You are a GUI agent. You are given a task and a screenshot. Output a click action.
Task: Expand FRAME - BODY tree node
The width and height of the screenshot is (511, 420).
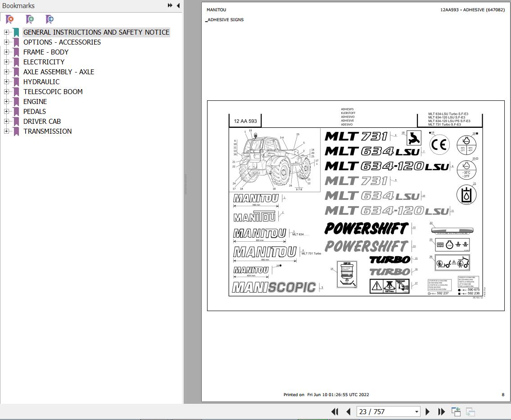[6, 52]
